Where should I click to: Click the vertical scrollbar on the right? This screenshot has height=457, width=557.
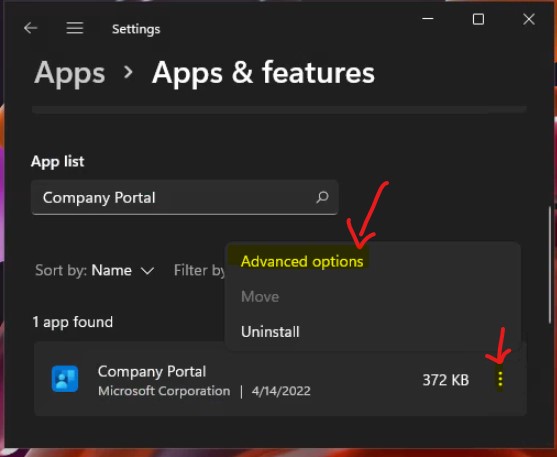click(x=551, y=265)
